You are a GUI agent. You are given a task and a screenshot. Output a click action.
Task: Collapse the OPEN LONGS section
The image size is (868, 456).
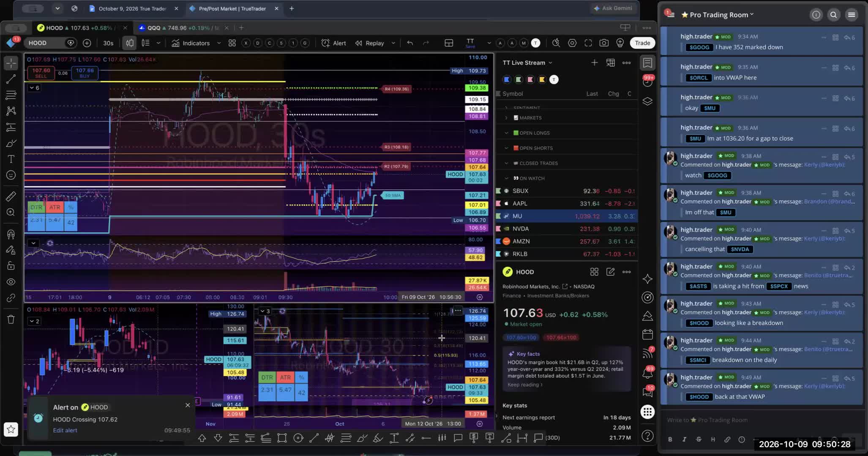[x=506, y=133]
